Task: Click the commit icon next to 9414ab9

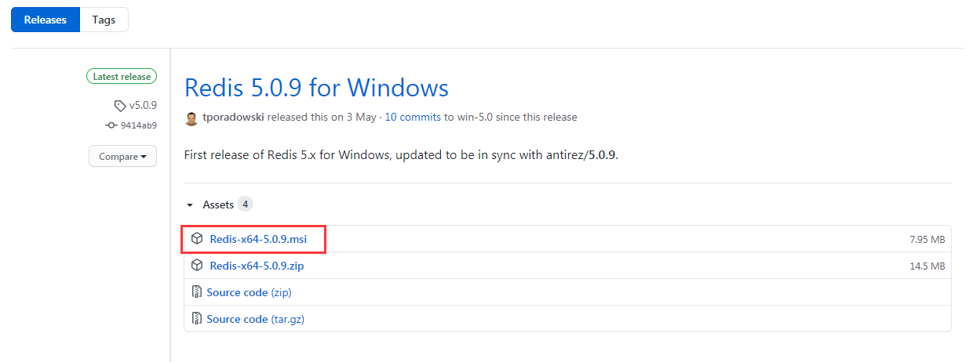Action: (x=111, y=125)
